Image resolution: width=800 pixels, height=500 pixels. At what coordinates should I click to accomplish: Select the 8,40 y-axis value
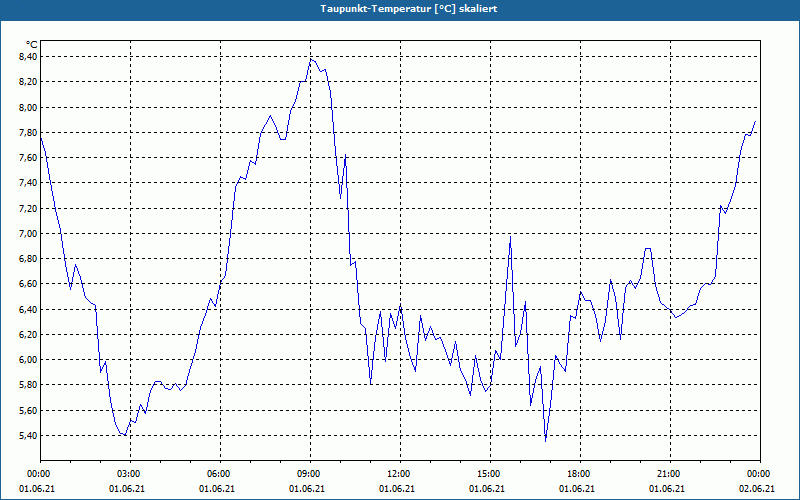coord(27,57)
